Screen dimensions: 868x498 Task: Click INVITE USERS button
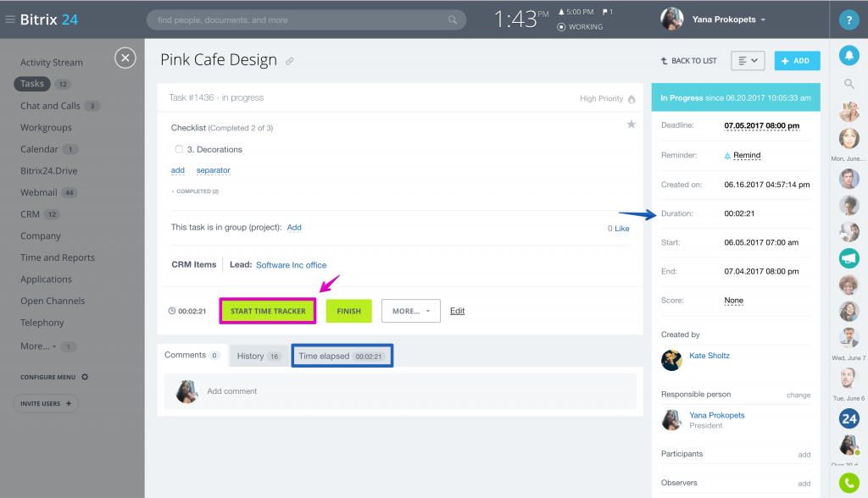[46, 403]
